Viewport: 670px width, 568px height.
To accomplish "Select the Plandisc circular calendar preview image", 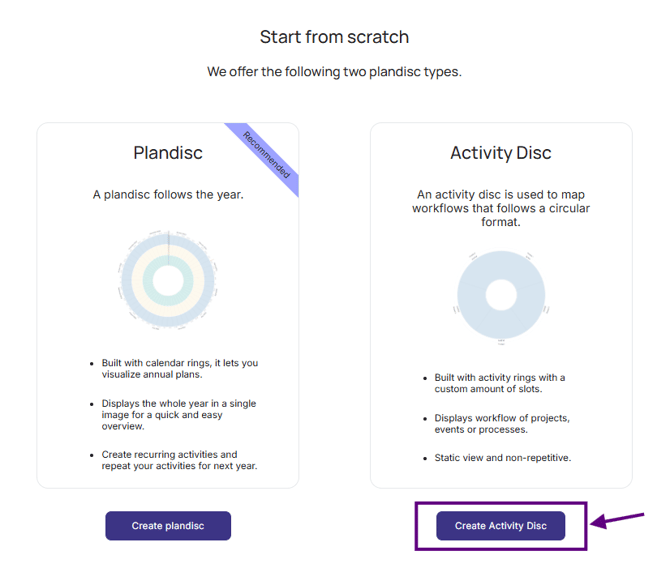I will coord(168,280).
